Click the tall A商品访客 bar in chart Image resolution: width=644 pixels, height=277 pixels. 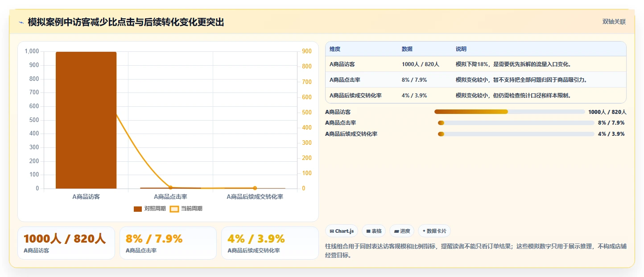click(x=86, y=120)
